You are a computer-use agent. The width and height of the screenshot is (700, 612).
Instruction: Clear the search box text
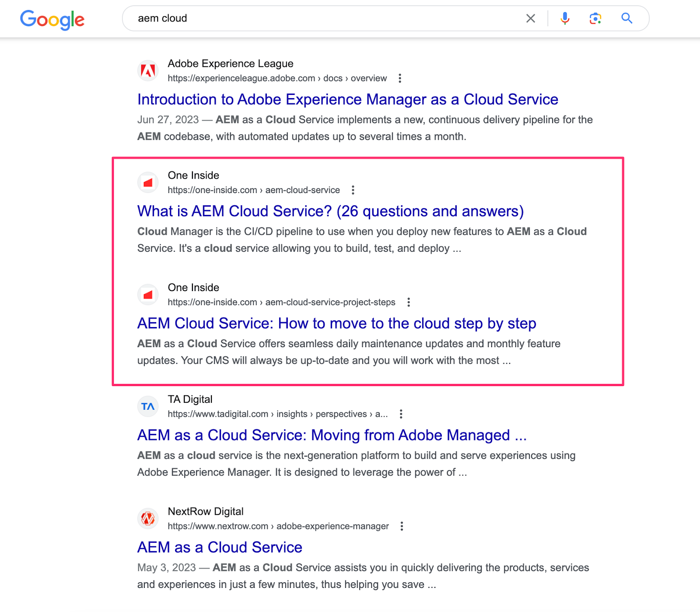pos(530,18)
